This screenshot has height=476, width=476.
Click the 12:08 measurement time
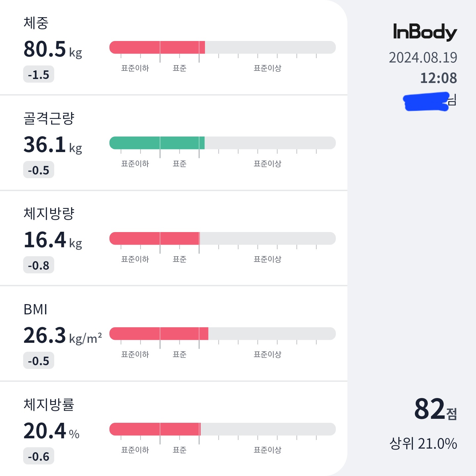click(x=439, y=78)
